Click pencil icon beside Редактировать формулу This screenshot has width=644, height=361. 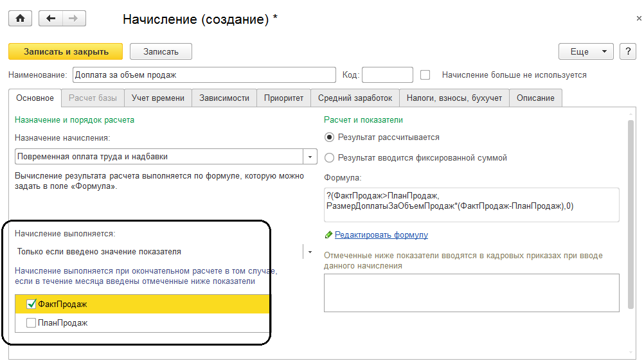coord(328,235)
